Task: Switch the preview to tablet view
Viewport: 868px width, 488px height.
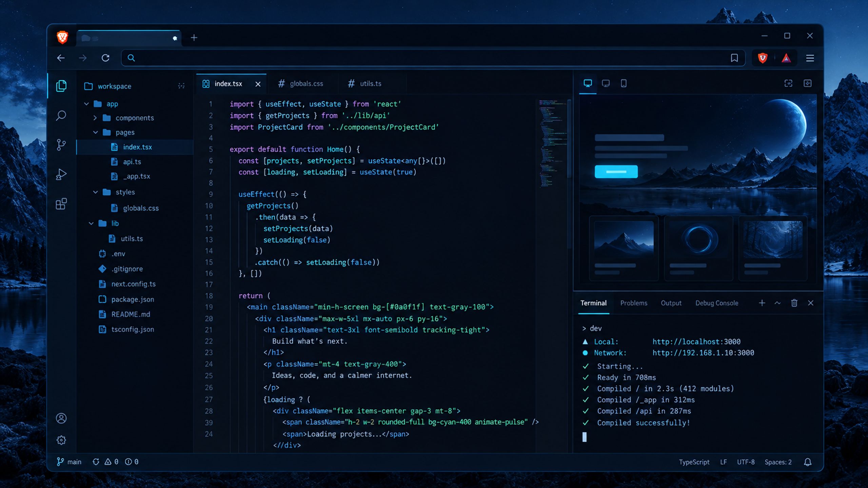Action: [x=606, y=83]
